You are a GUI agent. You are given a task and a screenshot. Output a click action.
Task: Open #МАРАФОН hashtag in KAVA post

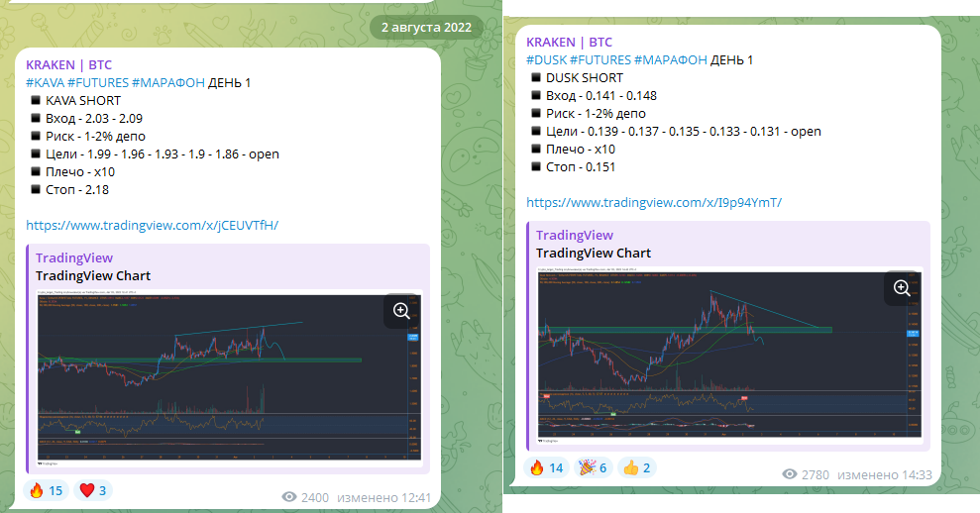168,82
